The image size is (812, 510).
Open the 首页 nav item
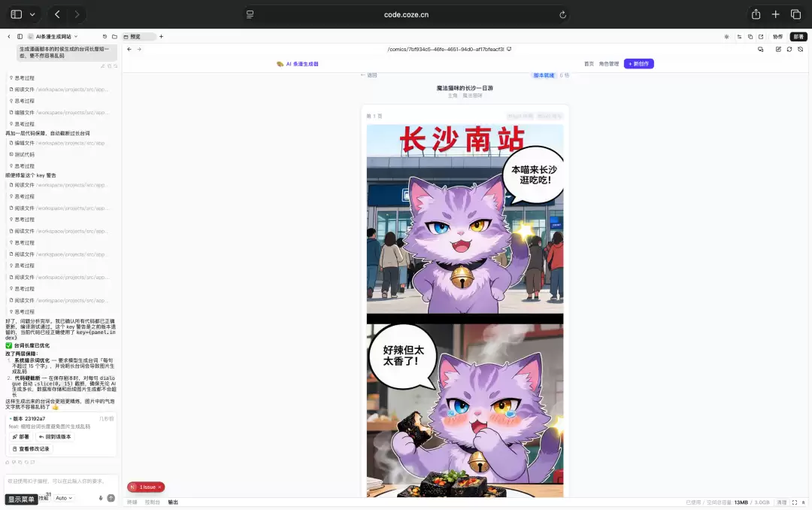point(589,64)
